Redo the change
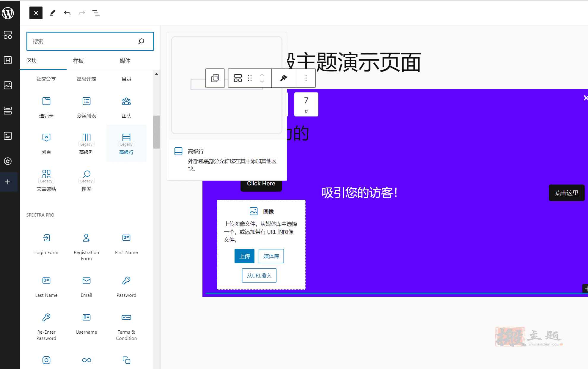Screen dimensions: 588x369 click(82, 13)
